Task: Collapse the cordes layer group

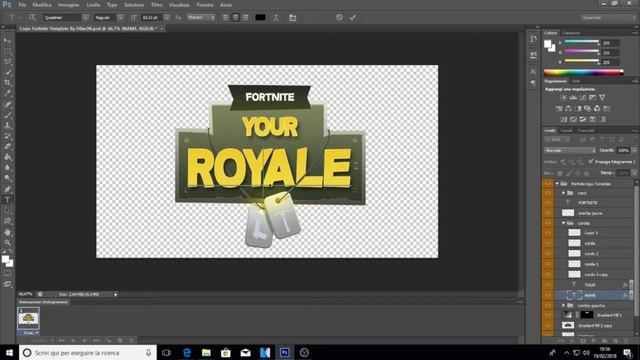Action: 563,223
